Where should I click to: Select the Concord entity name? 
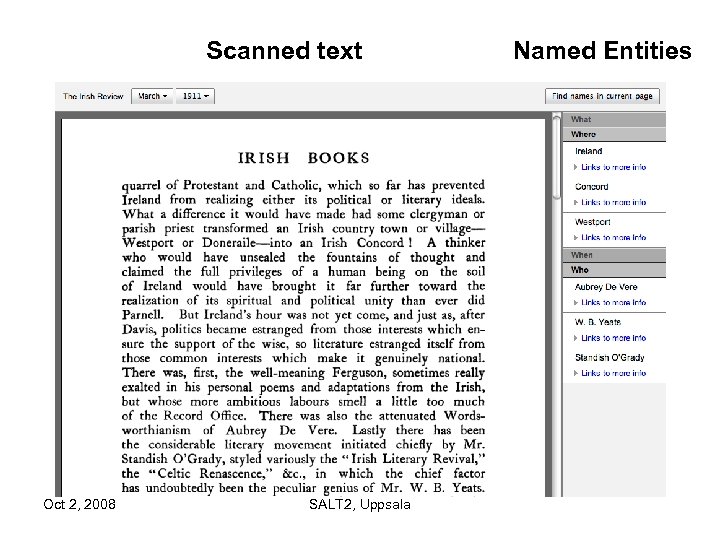(591, 186)
